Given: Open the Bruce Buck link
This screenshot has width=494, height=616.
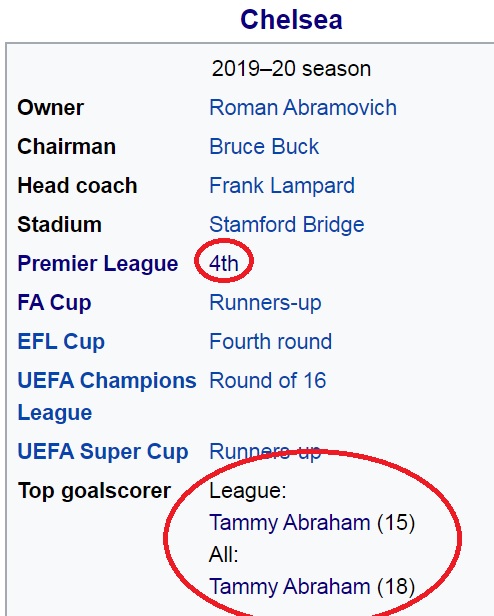Looking at the screenshot, I should click(x=264, y=147).
